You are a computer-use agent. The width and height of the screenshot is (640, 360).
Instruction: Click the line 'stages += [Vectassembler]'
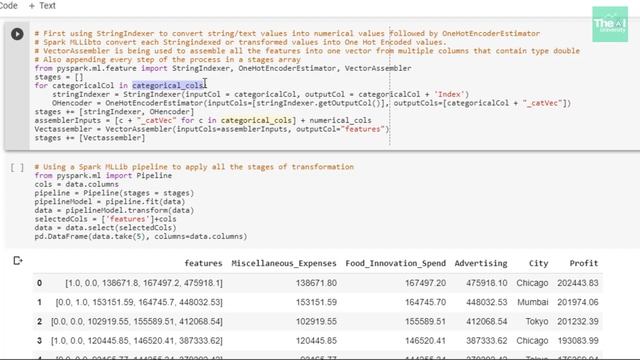tap(90, 138)
